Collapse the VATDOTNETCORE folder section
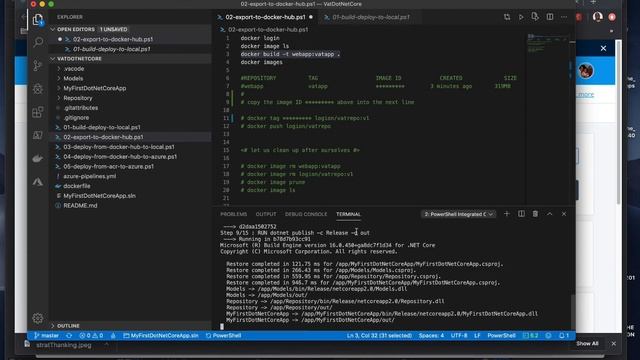640x360 pixels. pos(52,59)
